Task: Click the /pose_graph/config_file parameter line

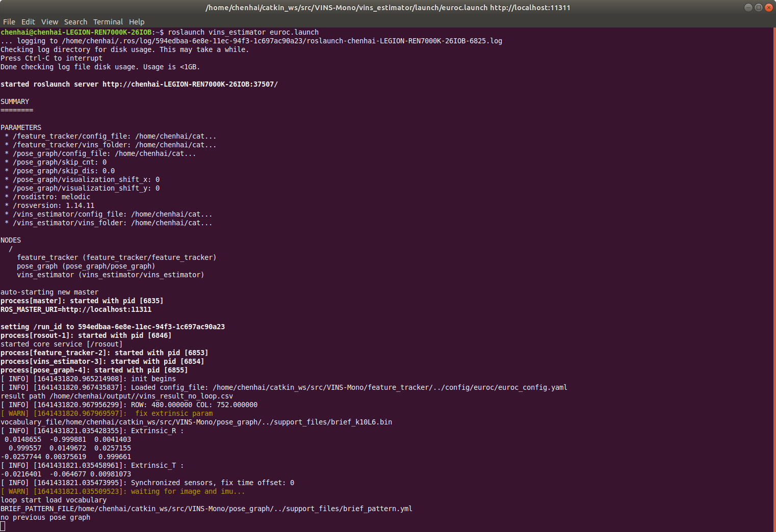Action: click(100, 153)
